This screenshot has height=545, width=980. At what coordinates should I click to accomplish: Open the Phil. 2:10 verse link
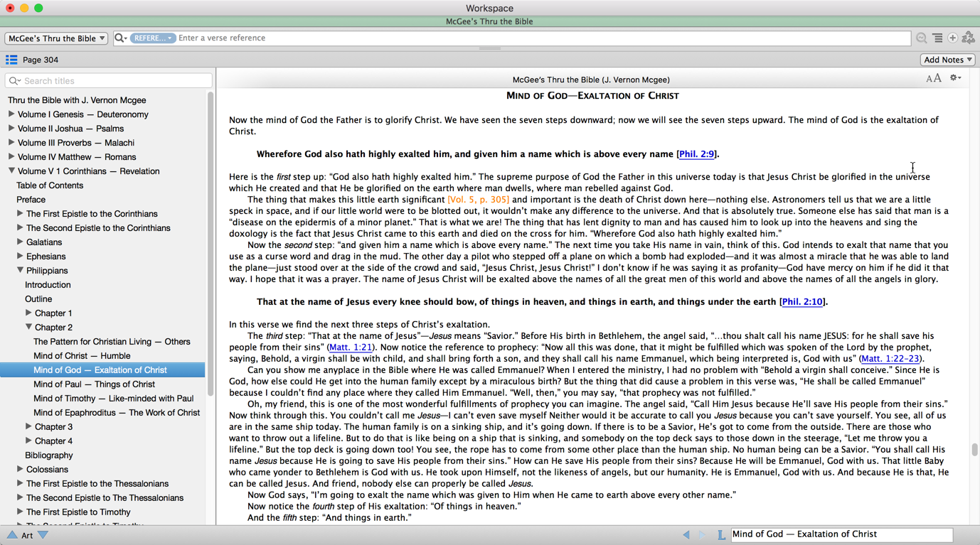(x=803, y=302)
